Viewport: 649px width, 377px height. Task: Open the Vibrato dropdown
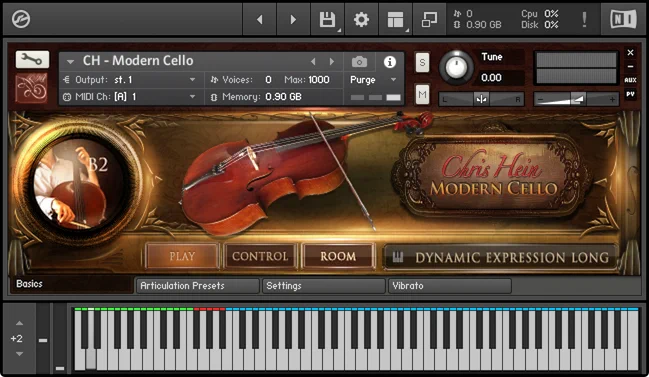[x=449, y=286]
